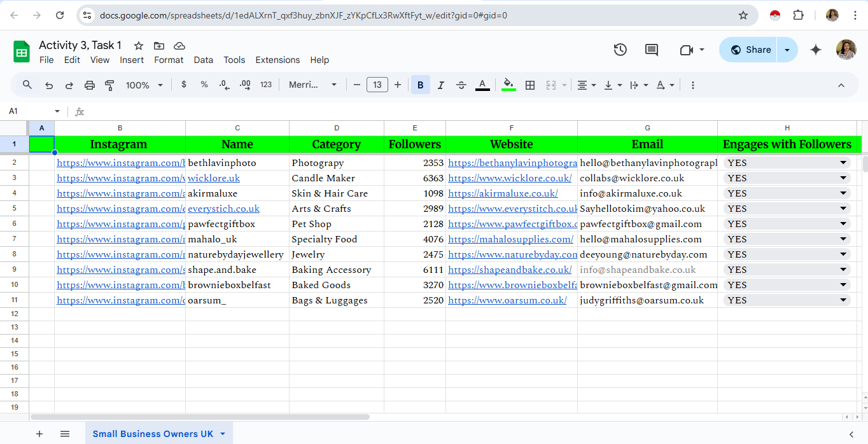Undo the last action
This screenshot has width=868, height=444.
pos(49,85)
